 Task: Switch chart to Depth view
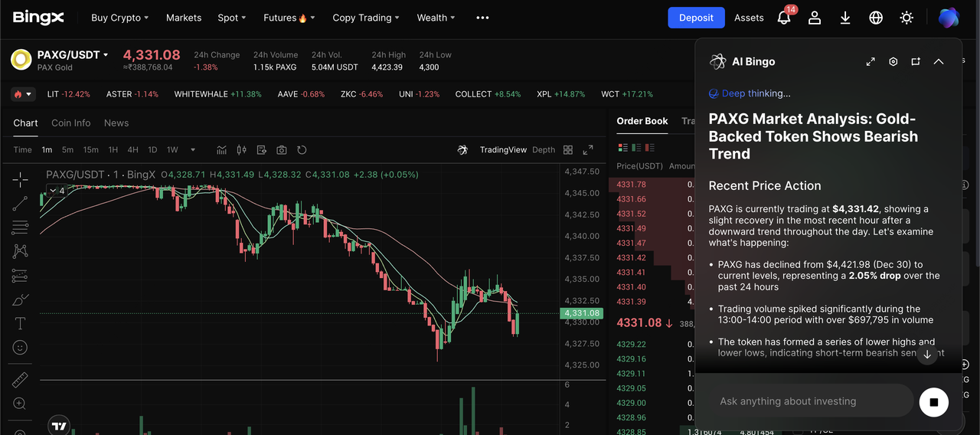544,150
